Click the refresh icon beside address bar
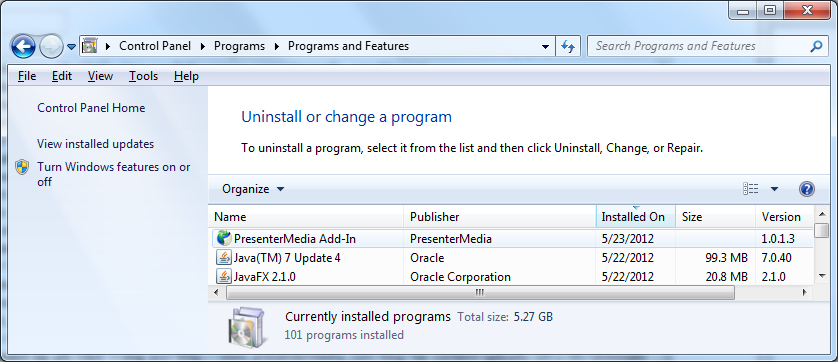The width and height of the screenshot is (839, 362). [568, 47]
